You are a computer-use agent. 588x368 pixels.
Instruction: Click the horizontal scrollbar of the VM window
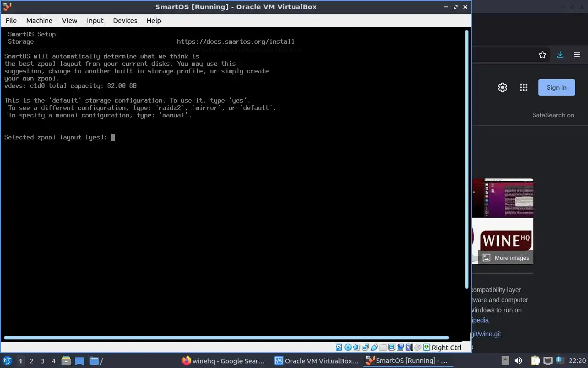pos(226,338)
